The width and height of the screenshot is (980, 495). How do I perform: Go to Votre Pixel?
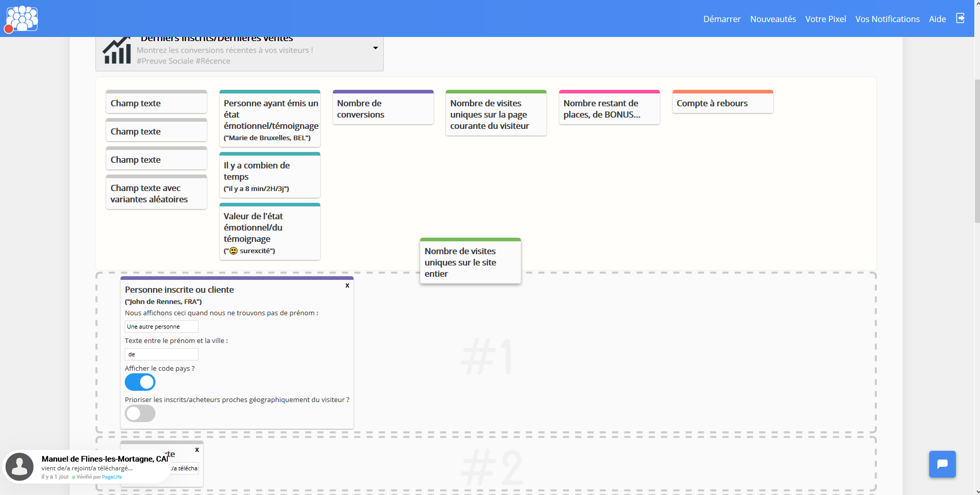point(826,19)
